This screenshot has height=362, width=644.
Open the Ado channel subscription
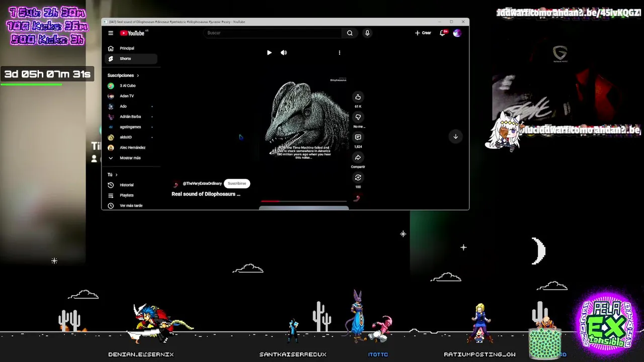pyautogui.click(x=131, y=107)
